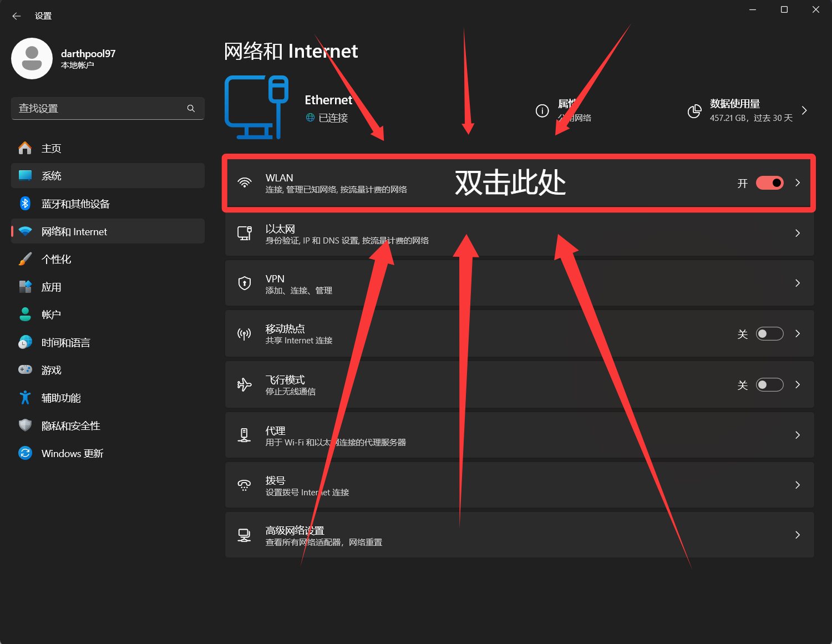Click the back arrow button

[x=17, y=16]
